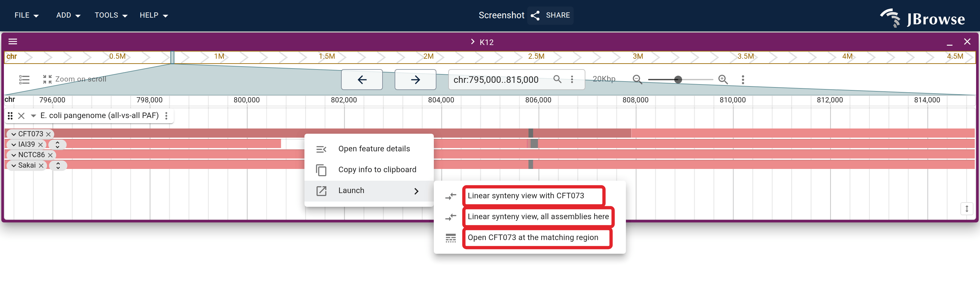Viewport: 980px width, 287px height.
Task: Open the pangenome track menu dots
Action: click(x=166, y=116)
